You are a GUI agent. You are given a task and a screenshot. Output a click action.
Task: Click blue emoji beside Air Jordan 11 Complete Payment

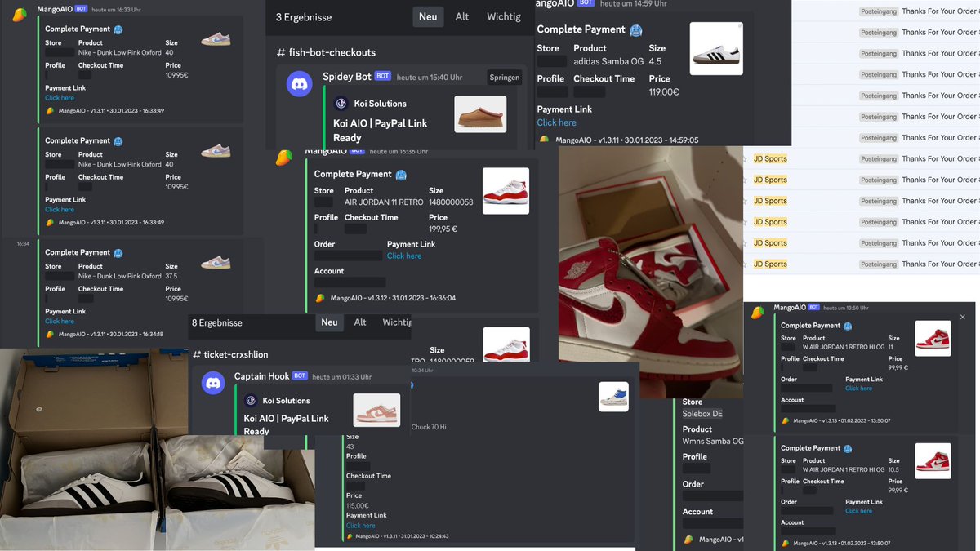(x=401, y=175)
